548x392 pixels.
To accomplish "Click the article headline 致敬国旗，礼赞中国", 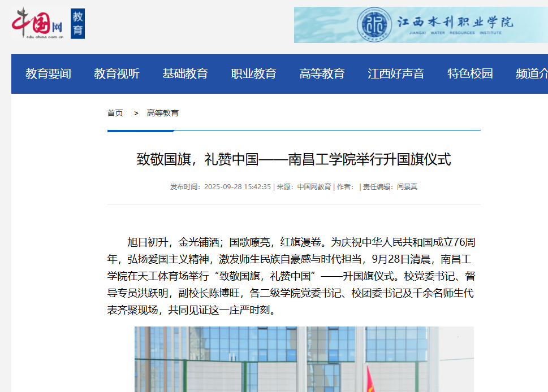I will (x=294, y=159).
